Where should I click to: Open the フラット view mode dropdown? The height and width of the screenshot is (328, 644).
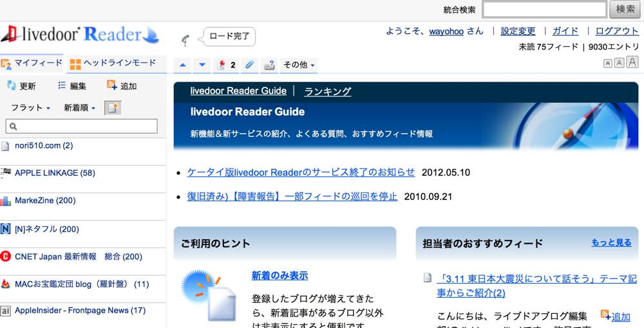[x=30, y=108]
